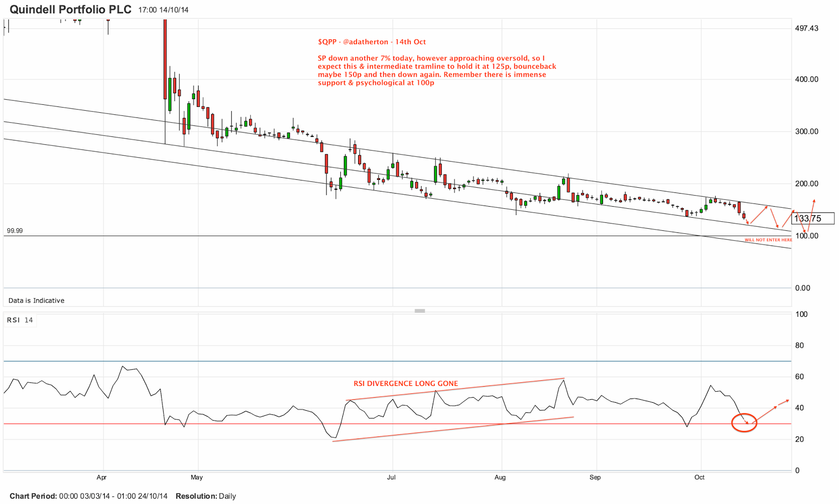
Task: Click the Data is Indicative notice
Action: coord(36,301)
